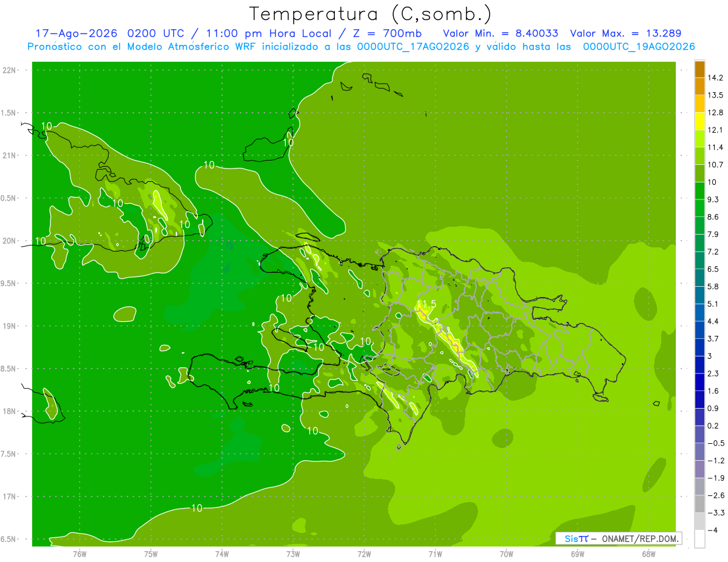Pick the legend swatch between 11.4 and 12.1
This screenshot has height=562, width=728.
coord(699,138)
